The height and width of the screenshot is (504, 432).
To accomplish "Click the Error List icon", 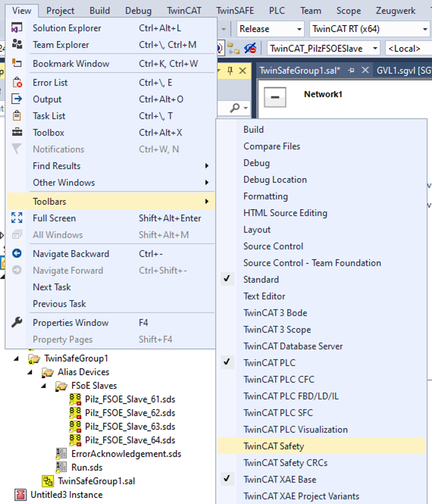I will (17, 82).
